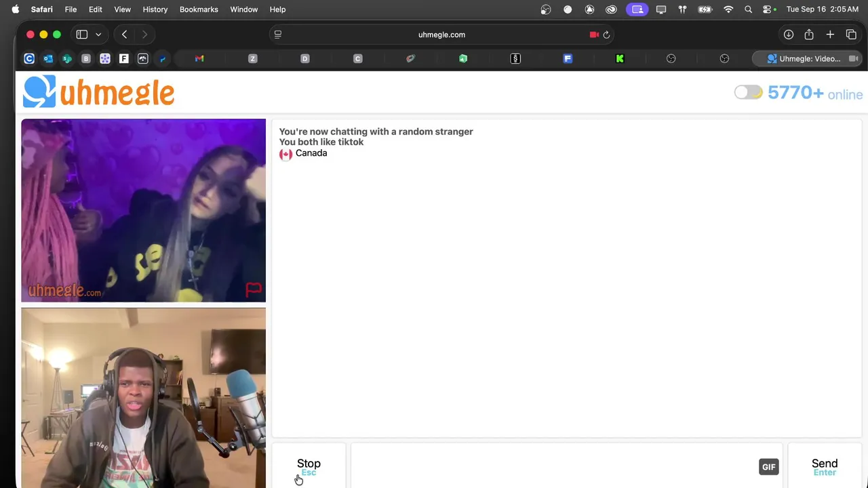
Task: Open the display mirroring menu bar icon
Action: 661,9
